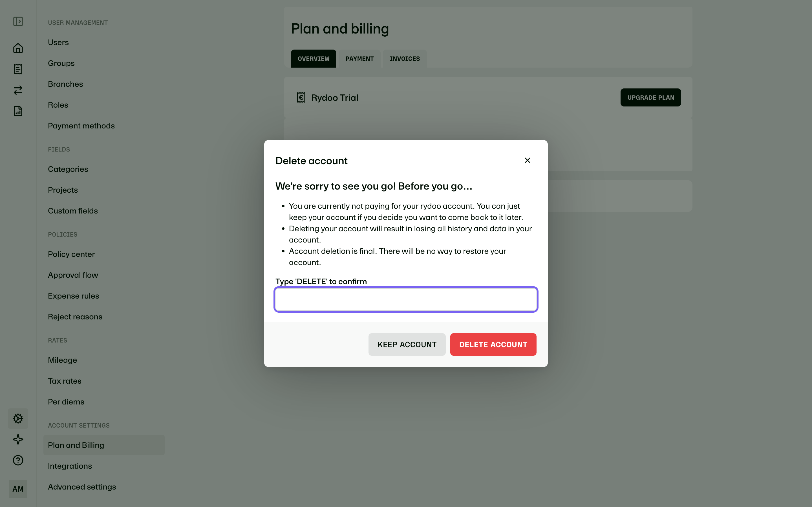Navigate to Advanced settings
The height and width of the screenshot is (507, 812).
coord(82,487)
